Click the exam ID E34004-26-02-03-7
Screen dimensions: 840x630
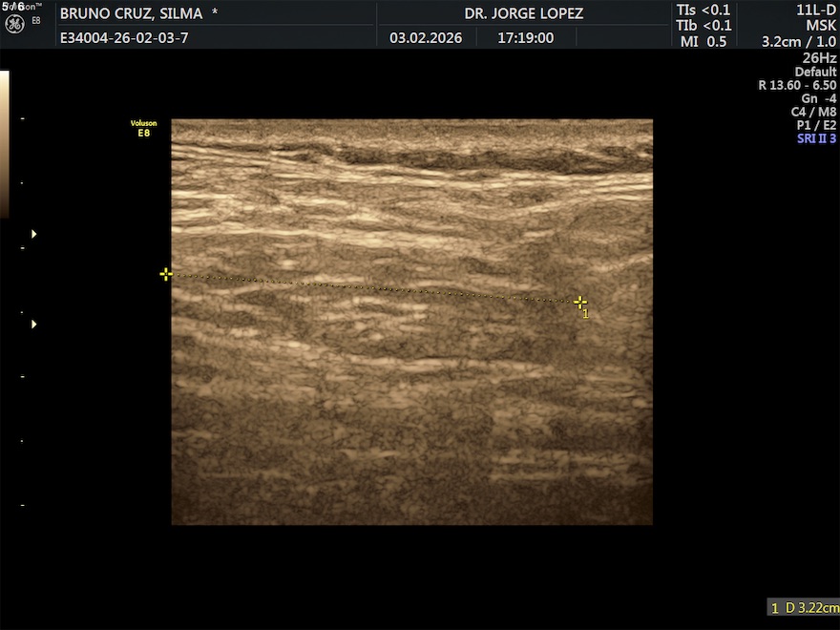click(x=124, y=38)
